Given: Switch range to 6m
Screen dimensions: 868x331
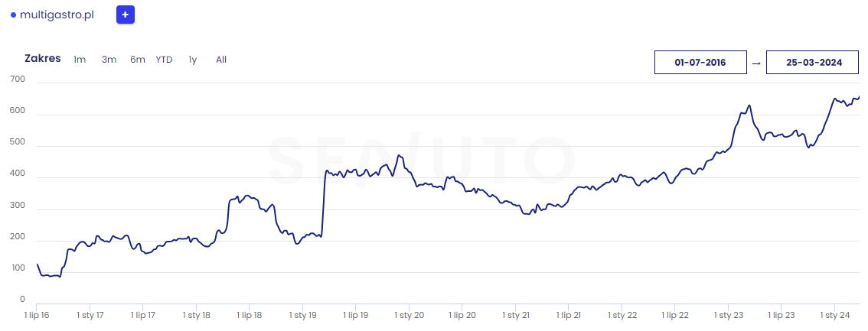Looking at the screenshot, I should [138, 60].
